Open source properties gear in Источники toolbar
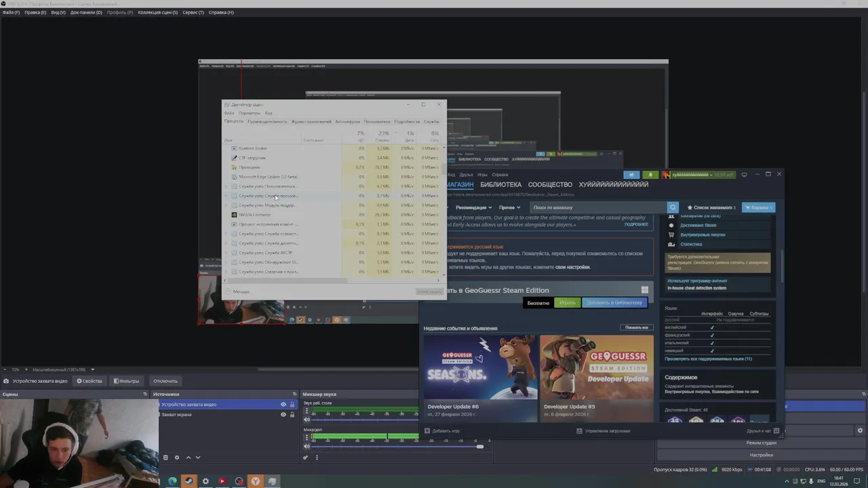This screenshot has width=868, height=488. point(177,457)
